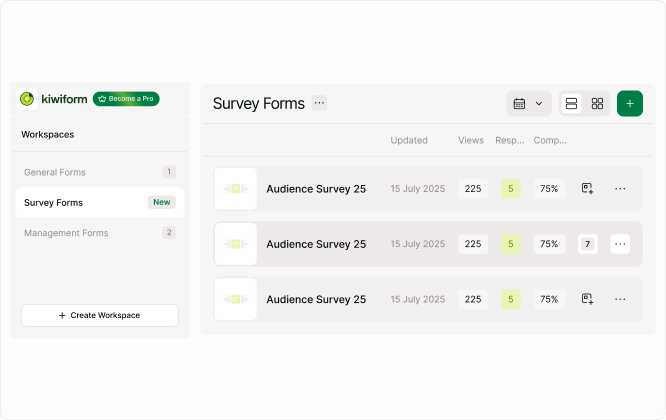666x420 pixels.
Task: Click third row Audience Survey 25 title
Action: tap(316, 299)
